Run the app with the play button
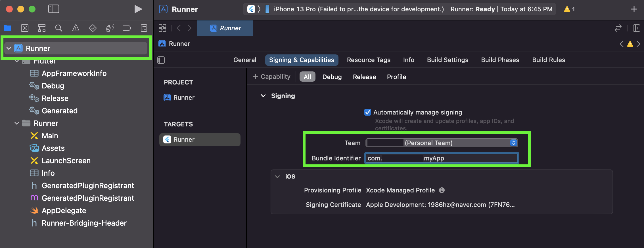 pos(138,9)
